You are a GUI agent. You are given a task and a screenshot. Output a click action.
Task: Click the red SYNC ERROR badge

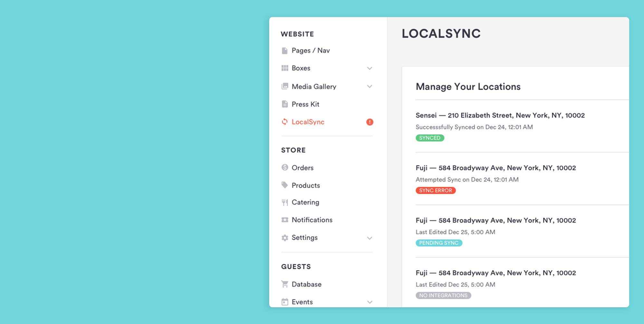[x=436, y=190]
